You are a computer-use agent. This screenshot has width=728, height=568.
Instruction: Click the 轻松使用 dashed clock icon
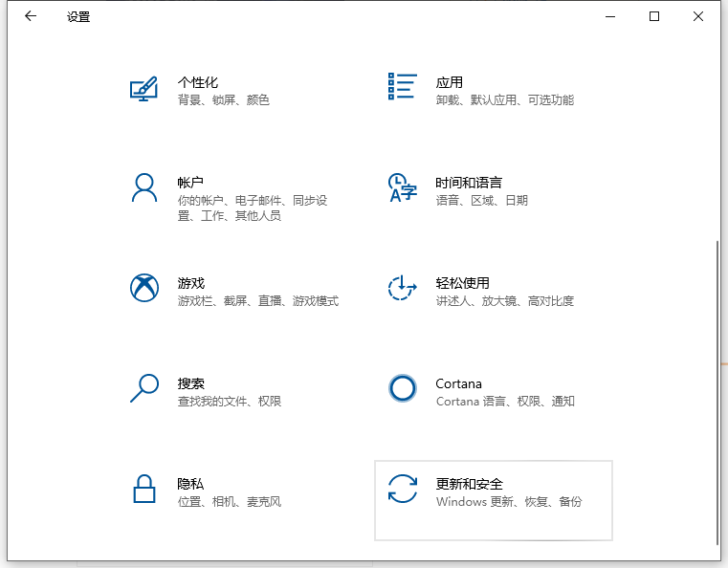402,288
